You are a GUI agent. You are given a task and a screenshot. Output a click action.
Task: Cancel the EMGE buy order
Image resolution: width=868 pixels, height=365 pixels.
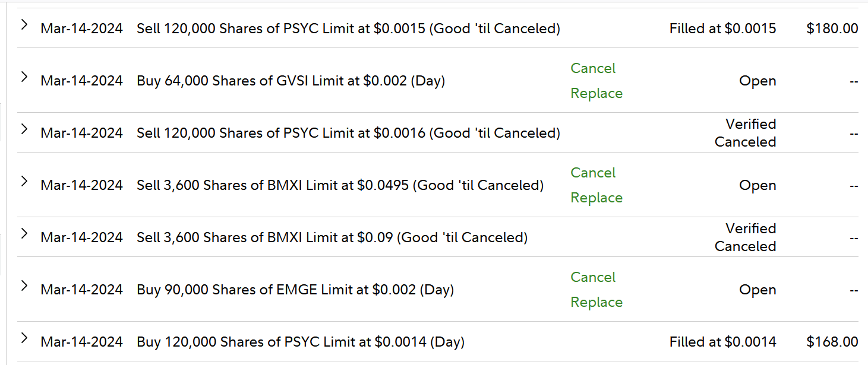pyautogui.click(x=593, y=277)
